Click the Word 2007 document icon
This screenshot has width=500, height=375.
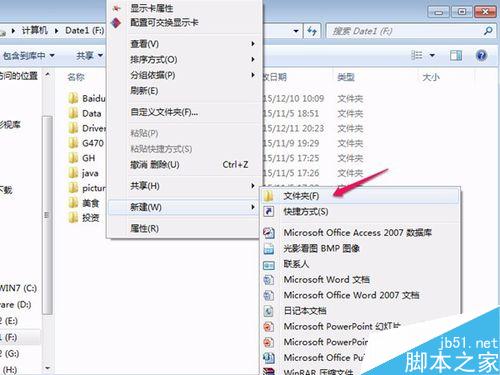tap(269, 295)
